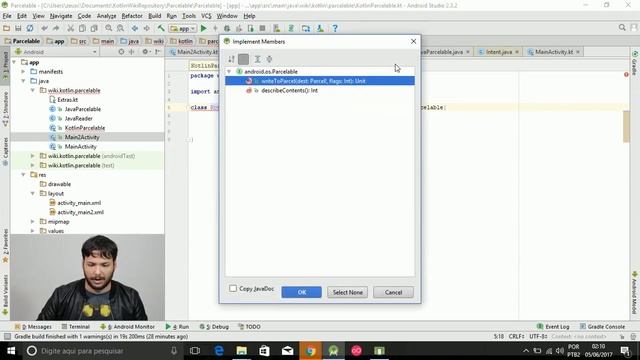
Task: Expand the manifests folder
Action: tap(23, 71)
